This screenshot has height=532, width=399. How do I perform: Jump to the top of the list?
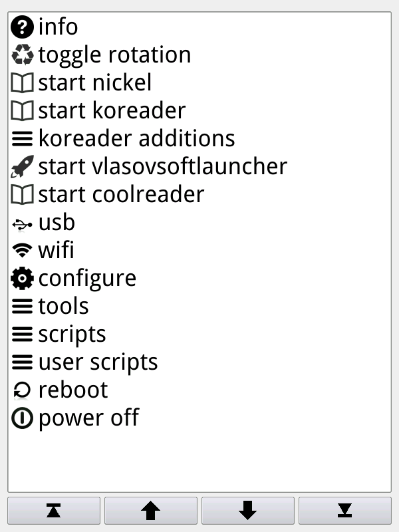click(x=54, y=510)
